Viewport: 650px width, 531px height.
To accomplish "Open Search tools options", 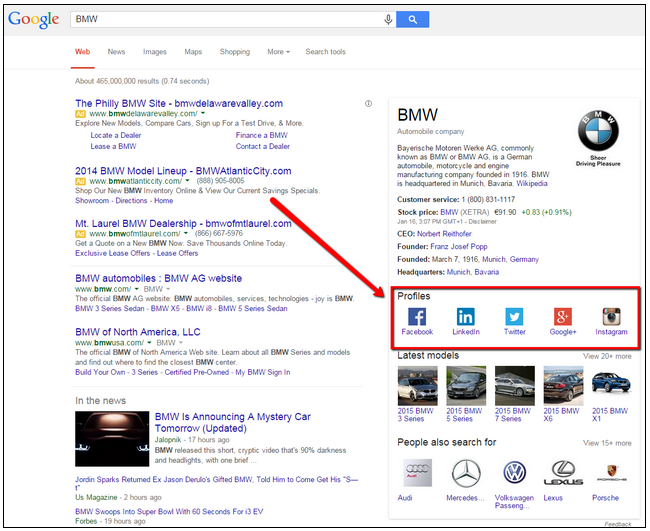I will (325, 52).
